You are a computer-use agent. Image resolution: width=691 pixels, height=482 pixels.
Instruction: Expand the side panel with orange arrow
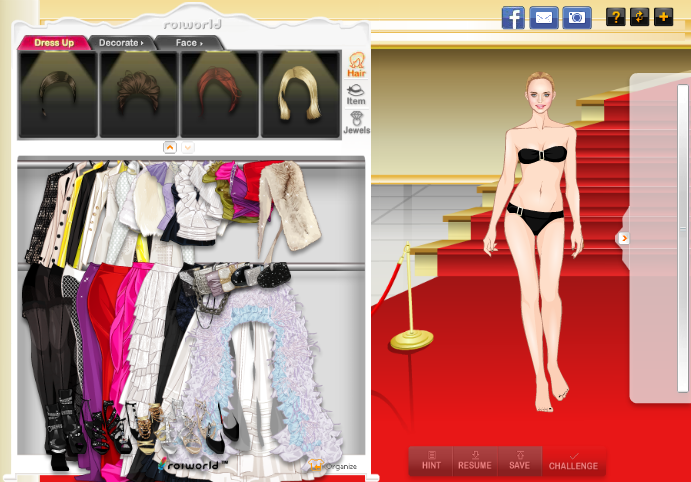tap(624, 238)
